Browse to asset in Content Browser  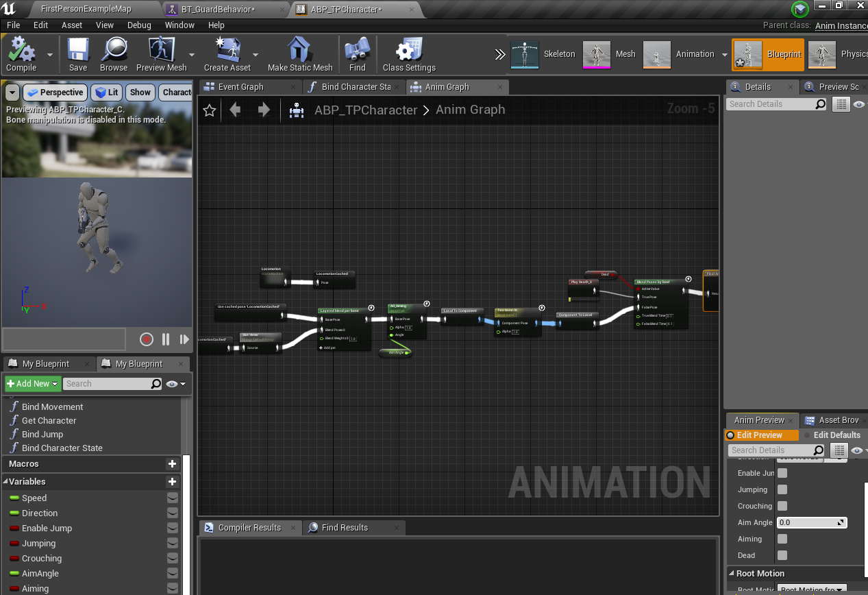pyautogui.click(x=114, y=54)
